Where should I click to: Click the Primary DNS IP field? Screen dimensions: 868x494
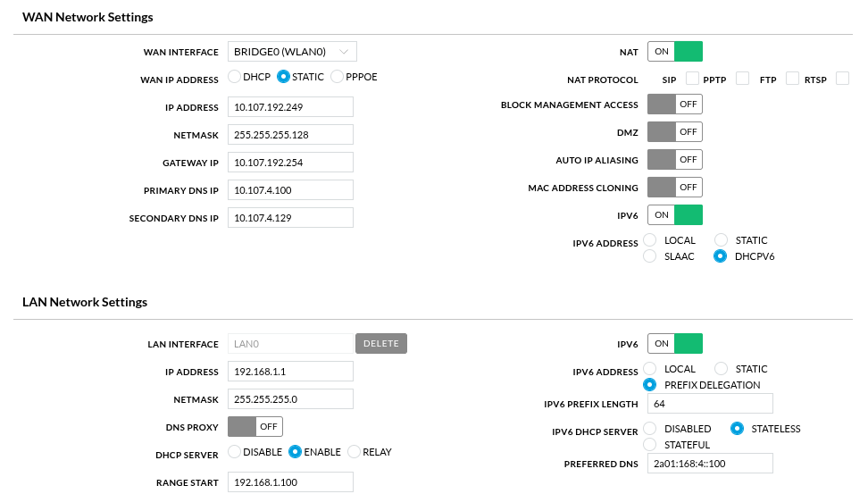tap(290, 190)
